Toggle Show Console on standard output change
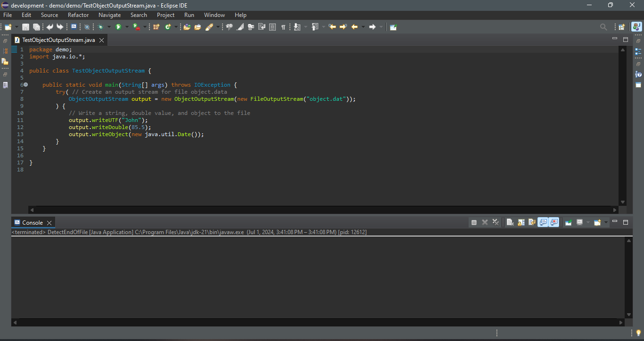Screen dimensions: 644x341 (543, 222)
